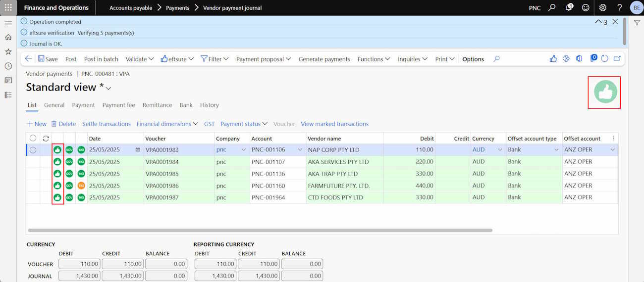The height and width of the screenshot is (282, 644).
Task: Click thumbs-up status icon for VPA0001983 row
Action: (57, 149)
